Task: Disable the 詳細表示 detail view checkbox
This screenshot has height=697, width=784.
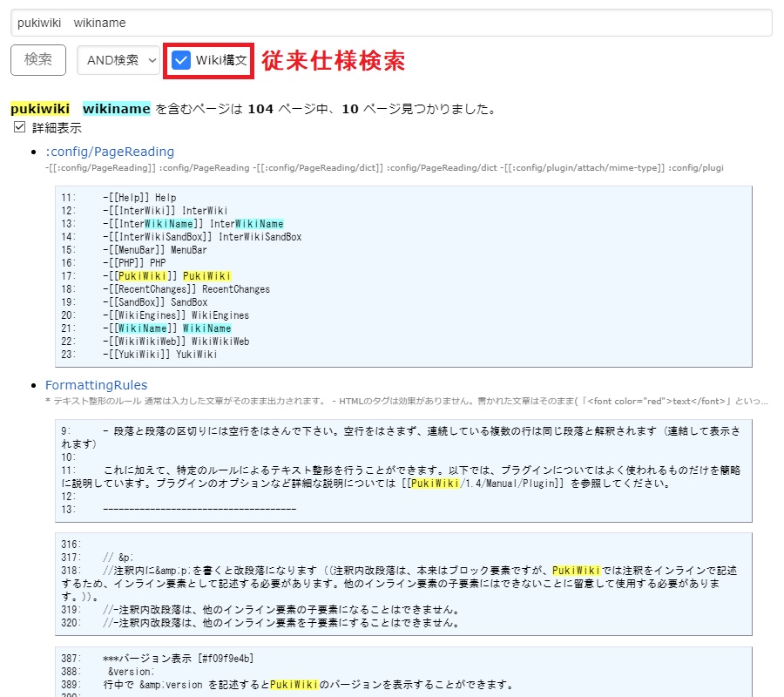Action: point(19,127)
